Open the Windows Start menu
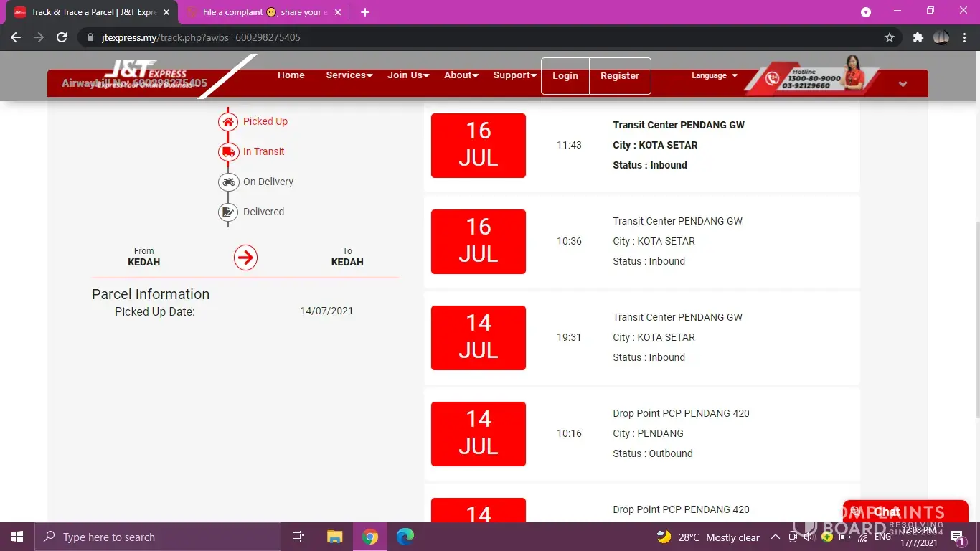The width and height of the screenshot is (980, 551). pyautogui.click(x=17, y=537)
